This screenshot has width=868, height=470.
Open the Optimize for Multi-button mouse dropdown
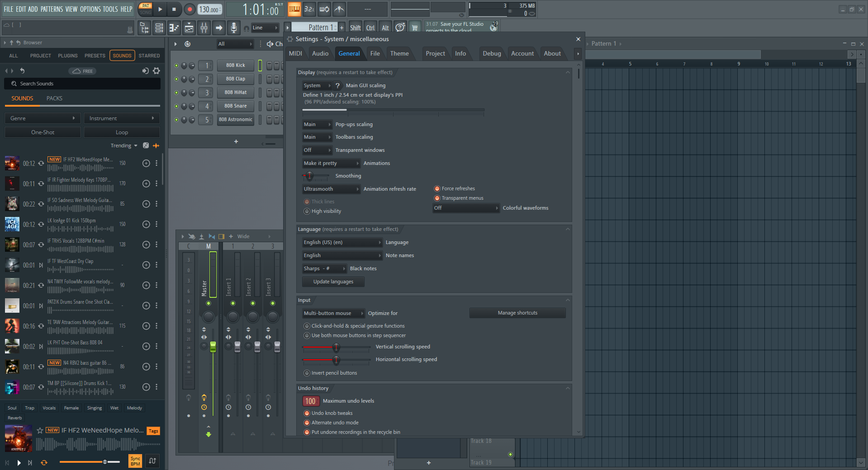[333, 313]
